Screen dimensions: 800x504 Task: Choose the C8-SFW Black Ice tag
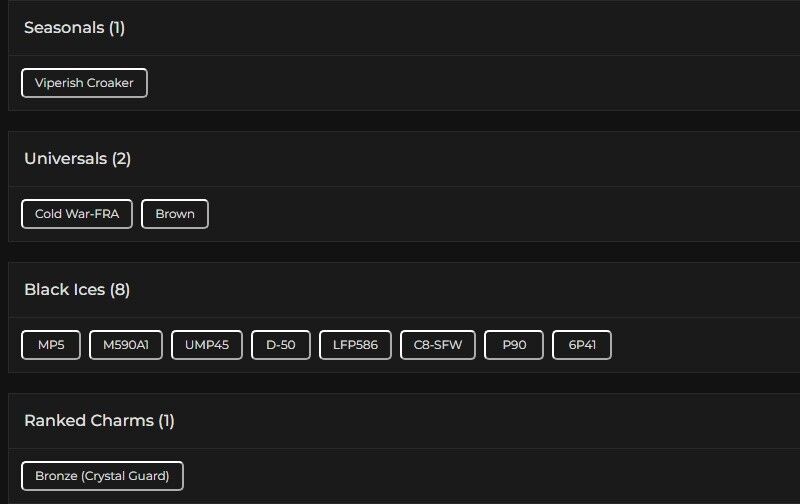438,345
